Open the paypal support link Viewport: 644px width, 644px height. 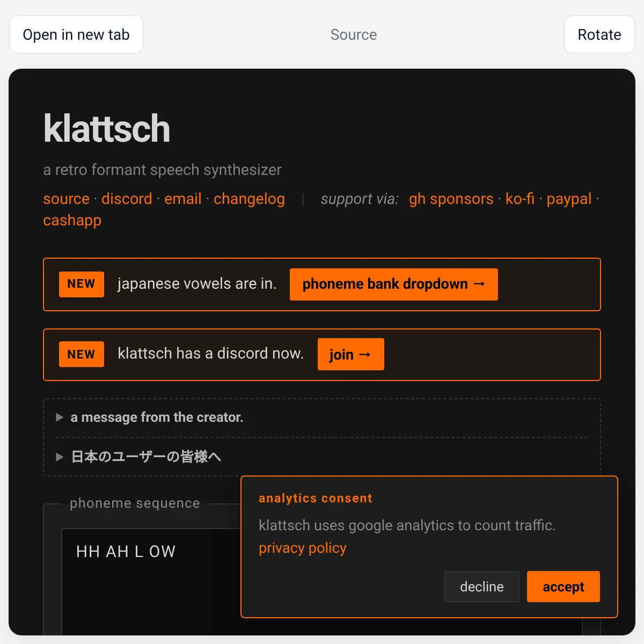569,199
